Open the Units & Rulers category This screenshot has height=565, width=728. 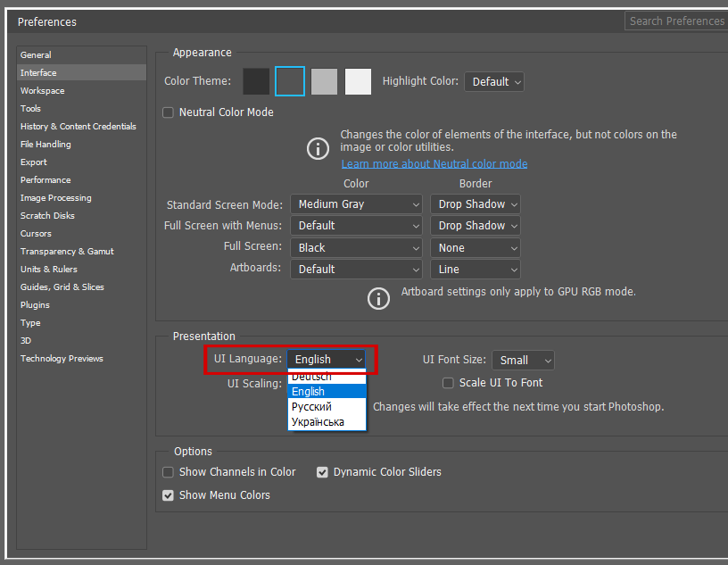coord(82,270)
